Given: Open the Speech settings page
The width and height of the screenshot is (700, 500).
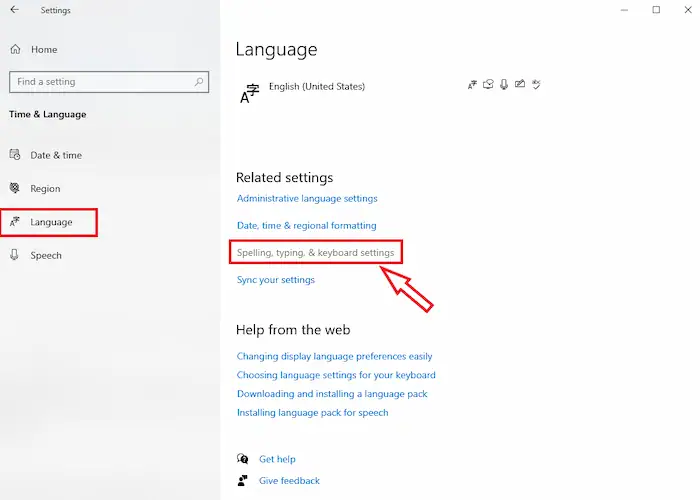Looking at the screenshot, I should [x=46, y=255].
